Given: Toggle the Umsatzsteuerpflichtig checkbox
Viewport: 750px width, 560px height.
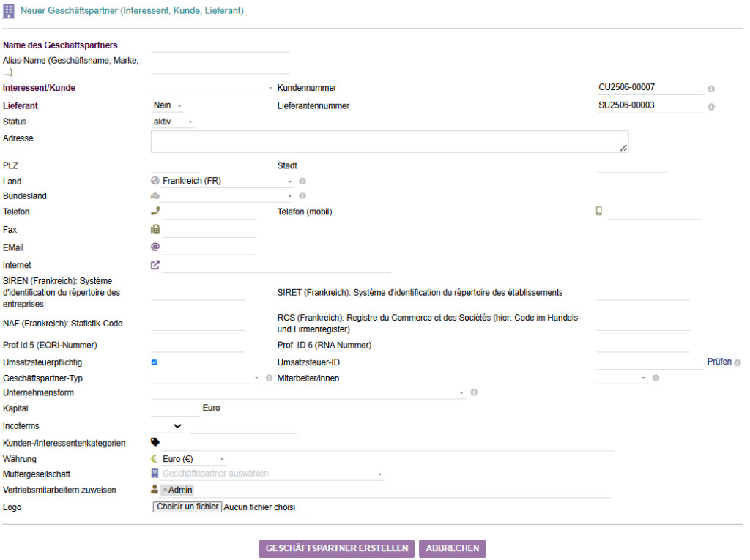Looking at the screenshot, I should click(155, 362).
